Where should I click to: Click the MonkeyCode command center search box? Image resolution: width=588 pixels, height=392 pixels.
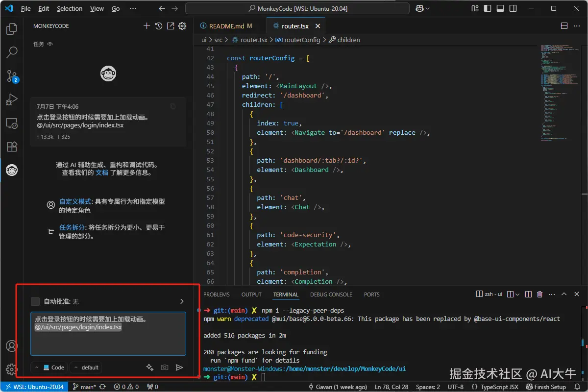coord(298,8)
